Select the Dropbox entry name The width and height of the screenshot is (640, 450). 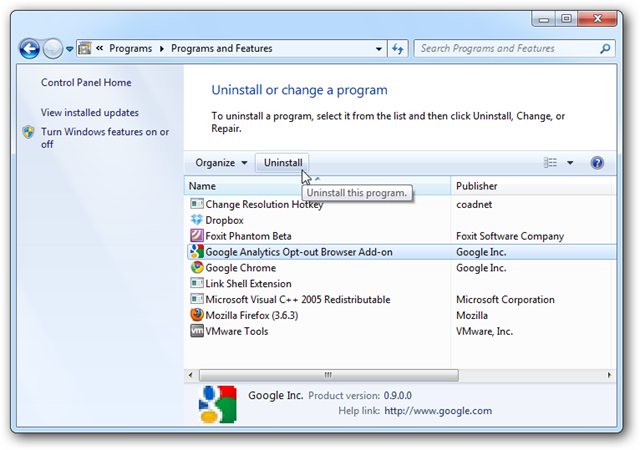(x=224, y=220)
